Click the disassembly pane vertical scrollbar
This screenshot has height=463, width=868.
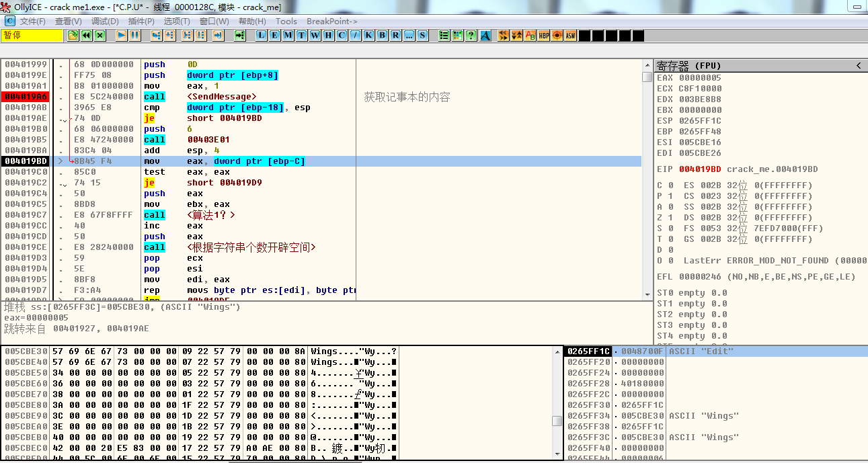(x=647, y=179)
